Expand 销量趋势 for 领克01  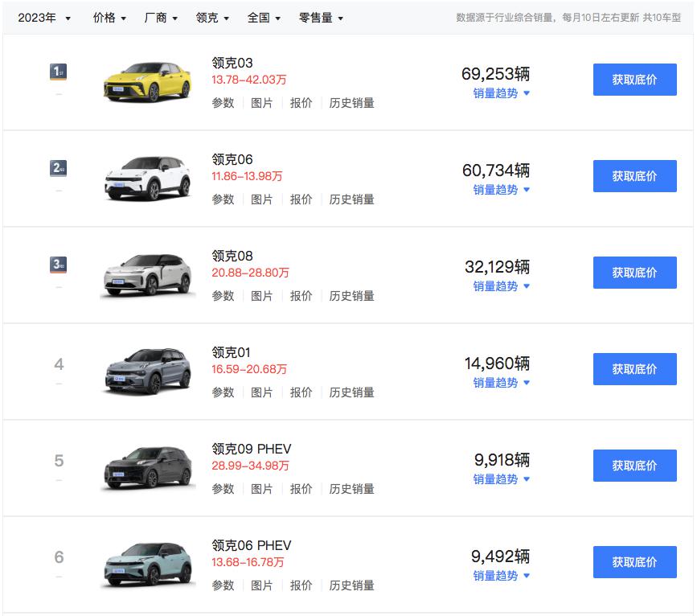pyautogui.click(x=502, y=383)
